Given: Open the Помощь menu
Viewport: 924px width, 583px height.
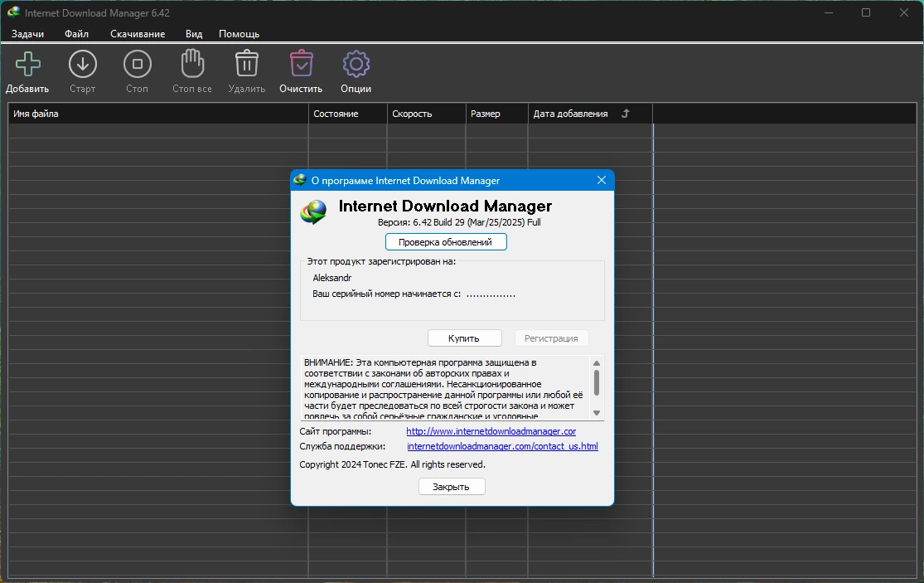Looking at the screenshot, I should coord(239,34).
